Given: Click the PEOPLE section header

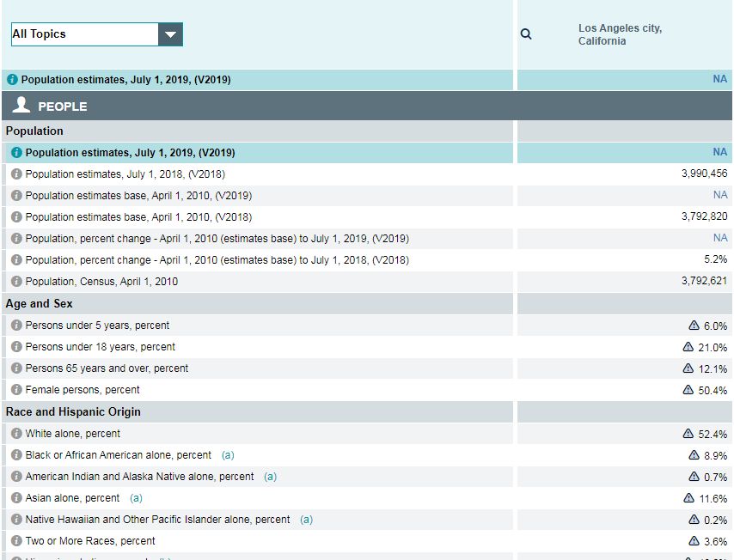Looking at the screenshot, I should click(62, 107).
